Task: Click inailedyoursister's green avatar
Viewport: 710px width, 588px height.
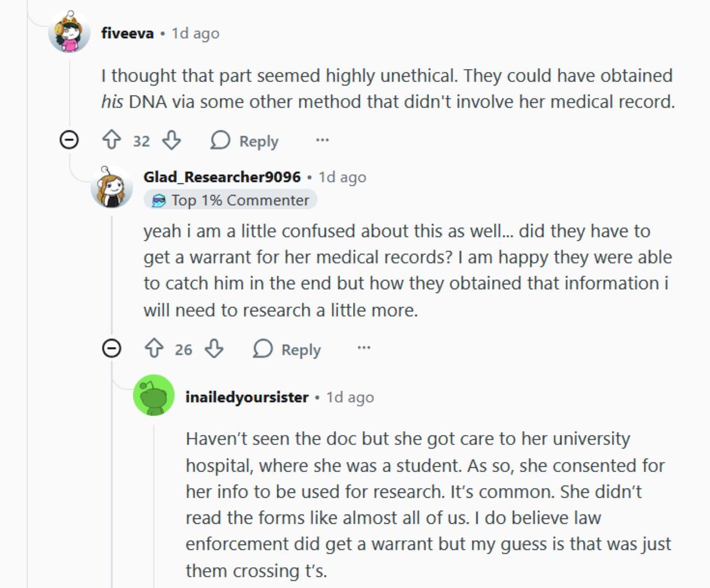Action: click(x=154, y=395)
